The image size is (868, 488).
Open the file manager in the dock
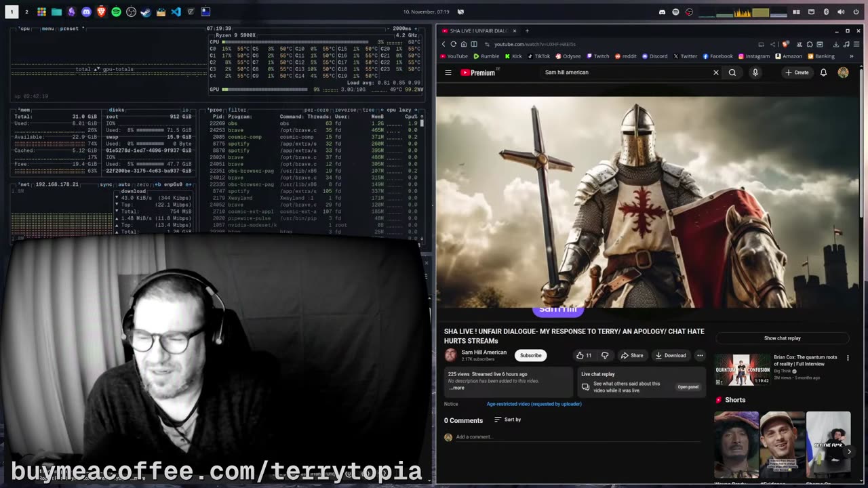(x=56, y=12)
